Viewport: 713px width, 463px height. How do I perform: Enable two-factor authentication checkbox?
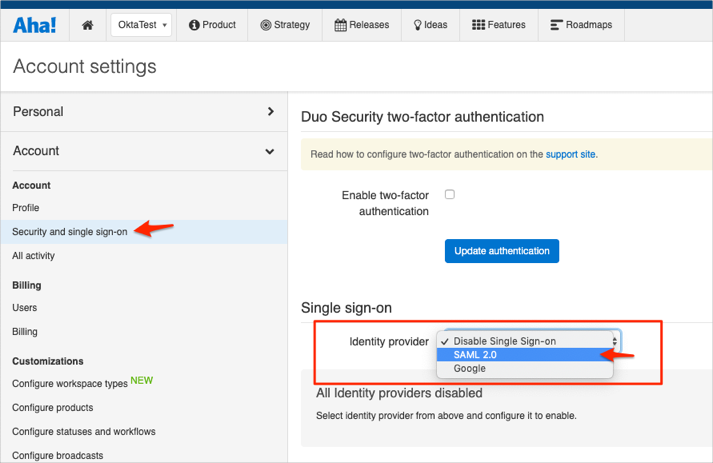pos(449,194)
